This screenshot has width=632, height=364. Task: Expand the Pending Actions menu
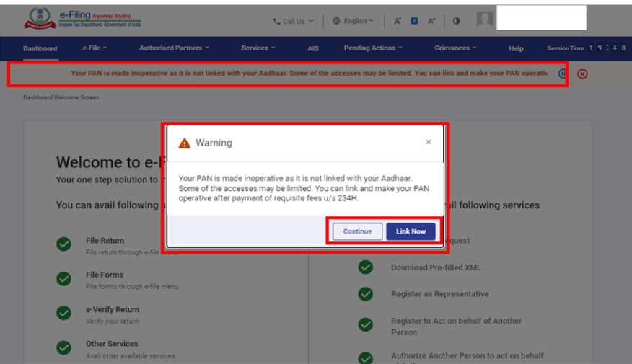[373, 48]
